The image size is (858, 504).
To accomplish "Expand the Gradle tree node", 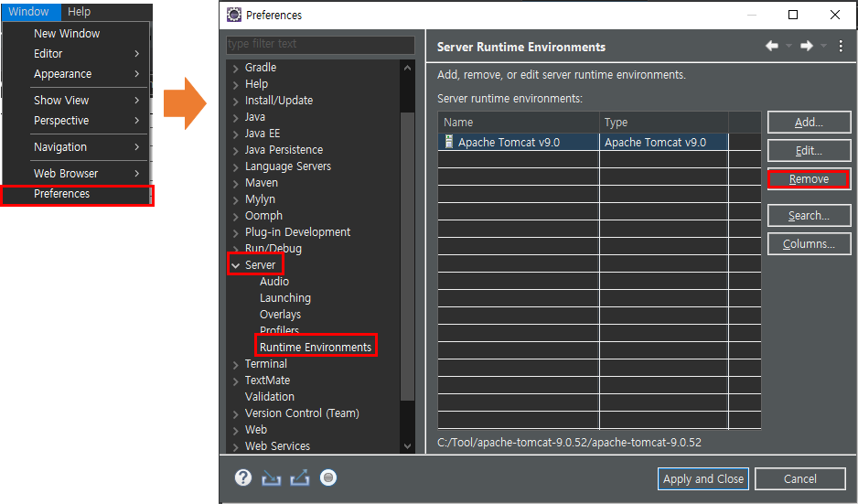I will point(235,69).
